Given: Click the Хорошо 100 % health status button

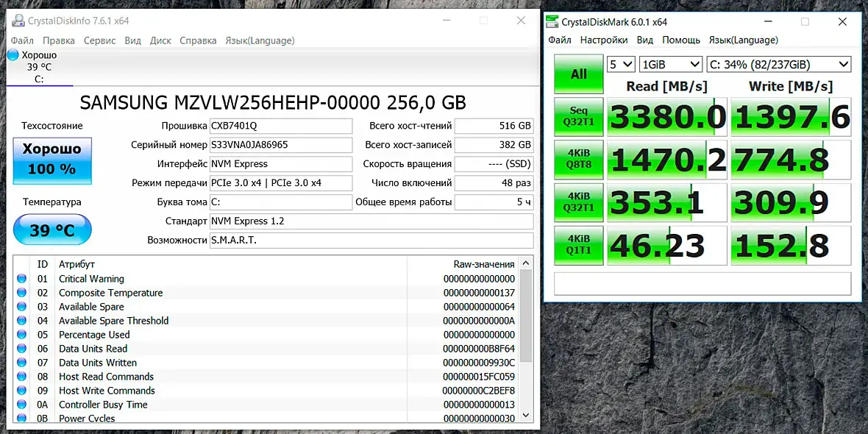Looking at the screenshot, I should click(x=52, y=161).
